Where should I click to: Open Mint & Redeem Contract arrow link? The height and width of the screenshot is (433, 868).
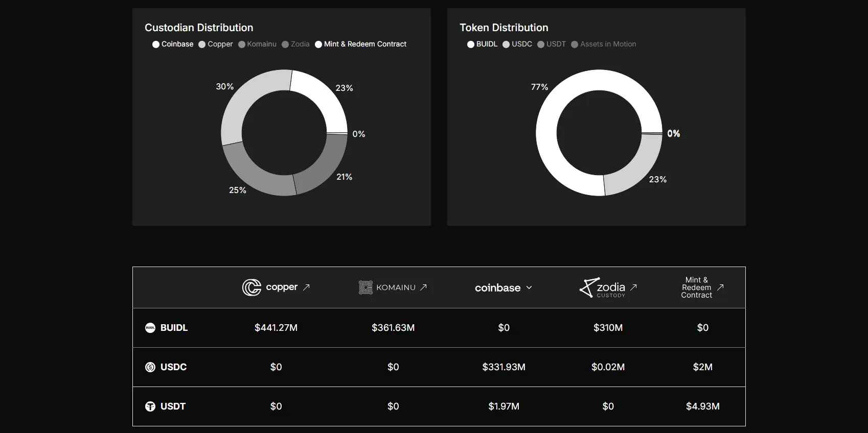tap(720, 287)
